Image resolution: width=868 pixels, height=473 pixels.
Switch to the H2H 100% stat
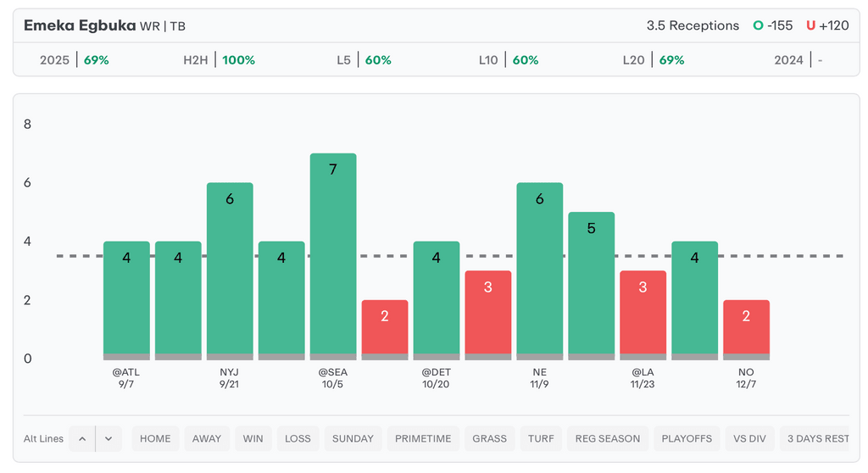[x=220, y=60]
